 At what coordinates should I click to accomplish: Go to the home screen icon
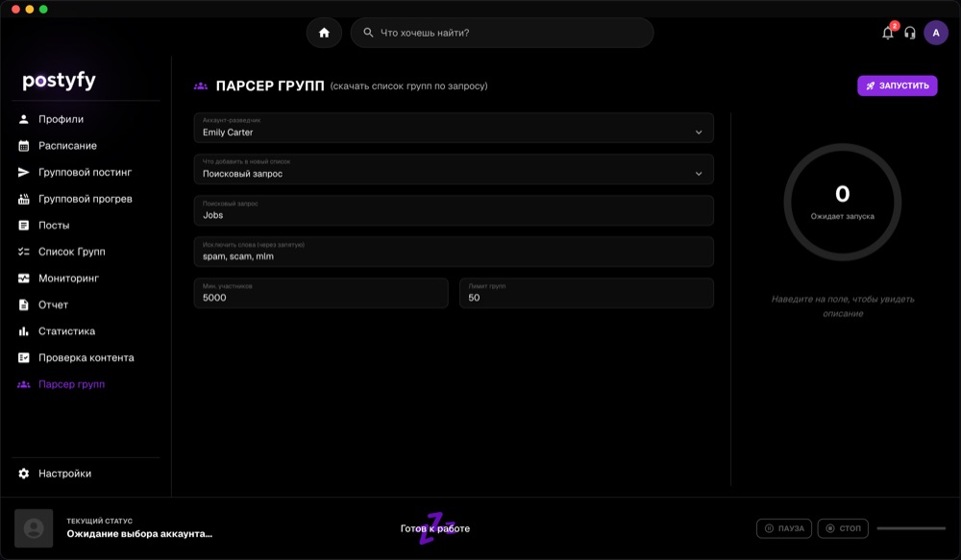pos(324,33)
